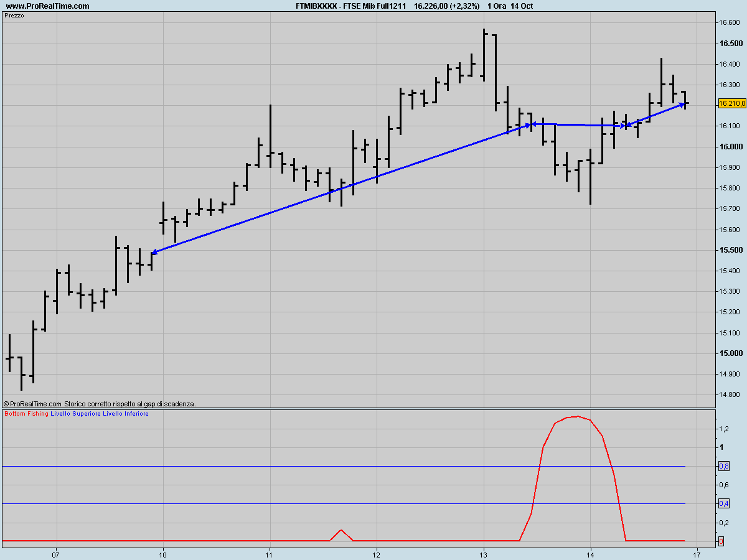Click the 15.800 price axis label
Screen dimensions: 747x560
click(x=731, y=188)
